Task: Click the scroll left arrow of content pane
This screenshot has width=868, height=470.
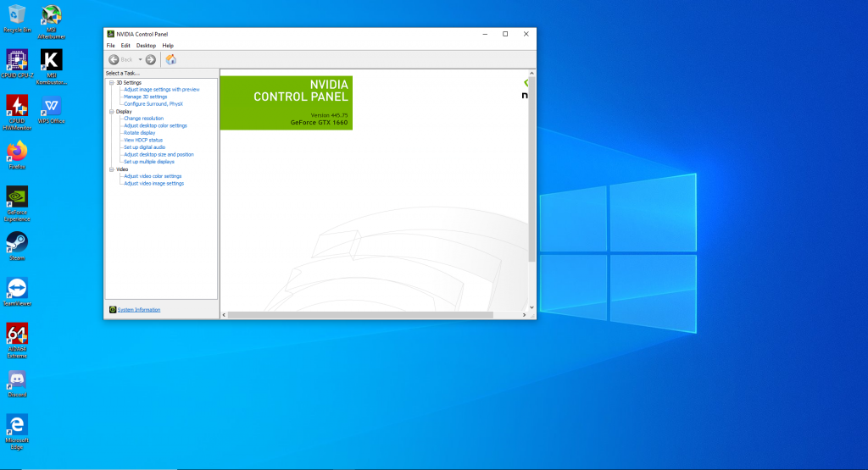Action: pos(224,315)
